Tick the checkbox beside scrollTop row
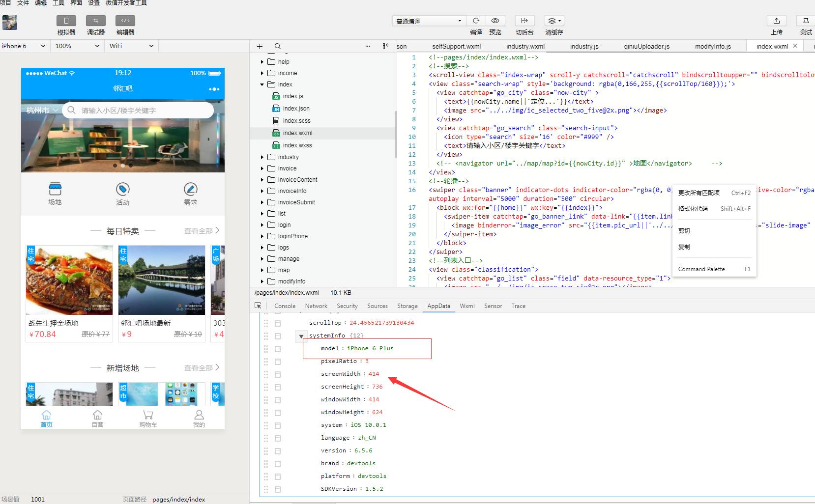 point(277,323)
